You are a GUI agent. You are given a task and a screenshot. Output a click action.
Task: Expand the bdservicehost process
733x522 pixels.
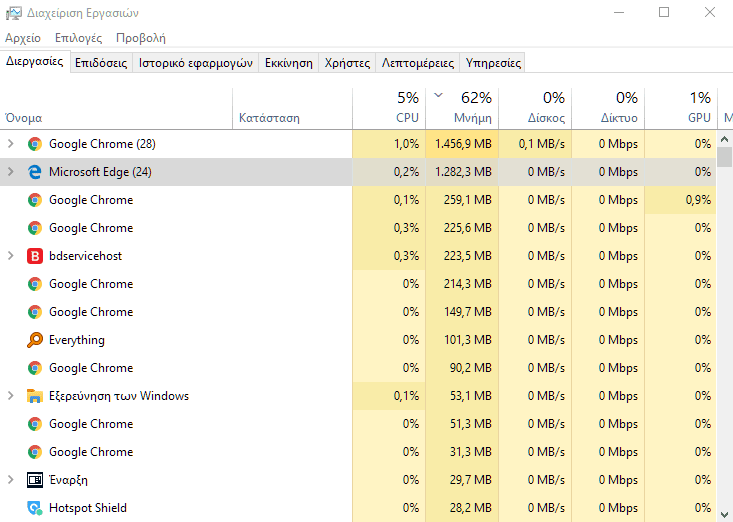click(x=10, y=256)
